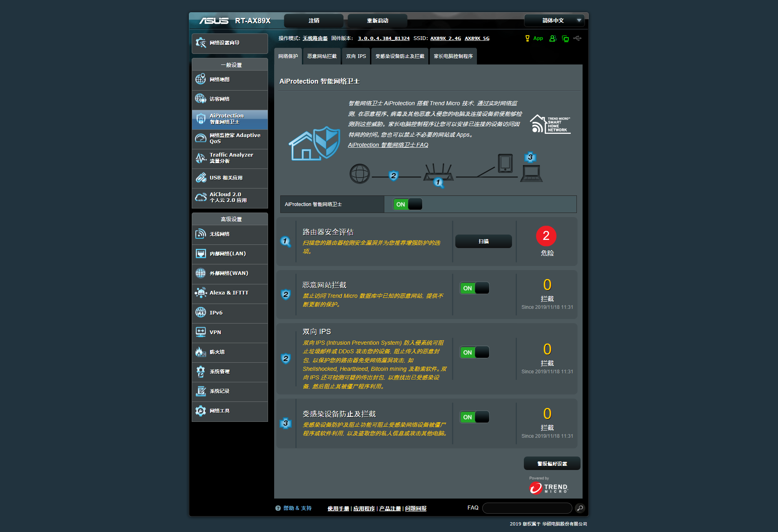Click the Alexa & IFTTT icon
This screenshot has width=778, height=532.
[x=200, y=293]
